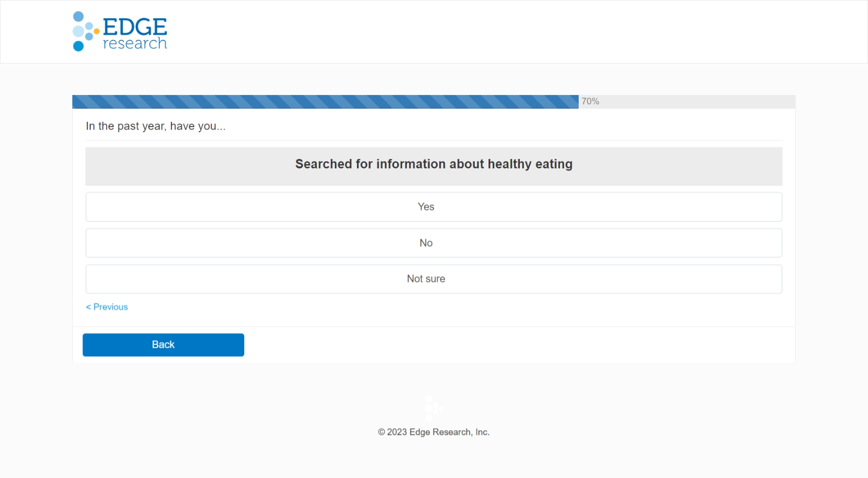868x478 pixels.
Task: Click the "In the past year, have you..." question
Action: [156, 126]
